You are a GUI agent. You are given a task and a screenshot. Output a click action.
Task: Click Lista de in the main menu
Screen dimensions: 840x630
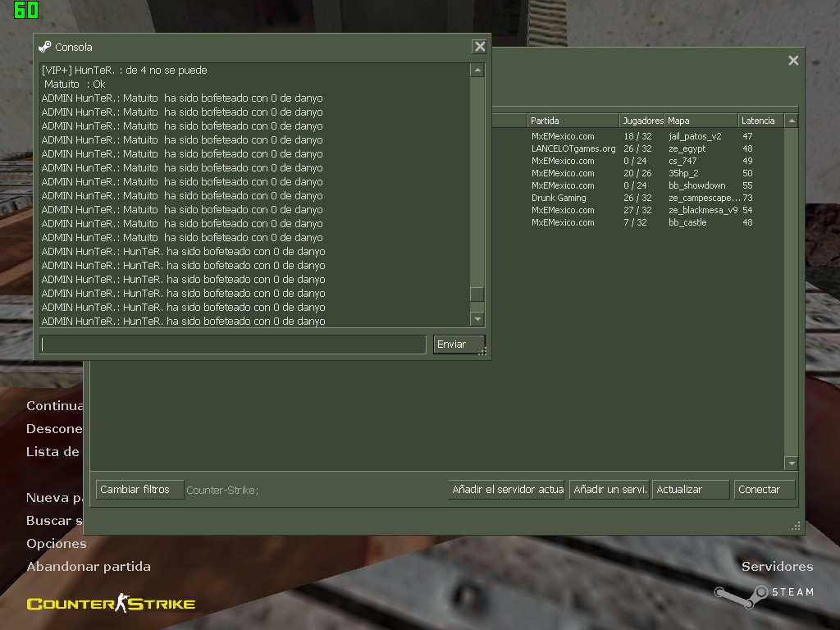[x=53, y=452]
